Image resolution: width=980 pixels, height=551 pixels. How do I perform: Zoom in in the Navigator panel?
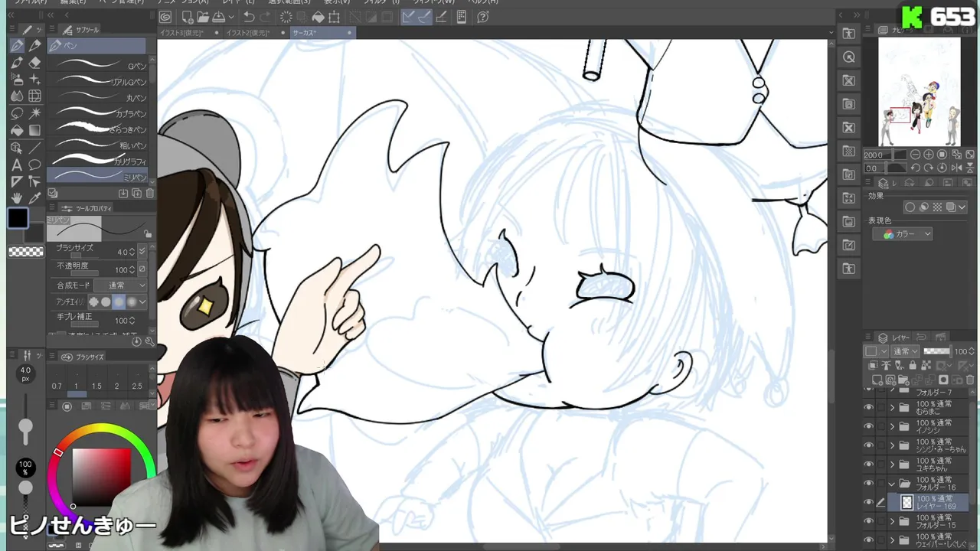pyautogui.click(x=927, y=155)
